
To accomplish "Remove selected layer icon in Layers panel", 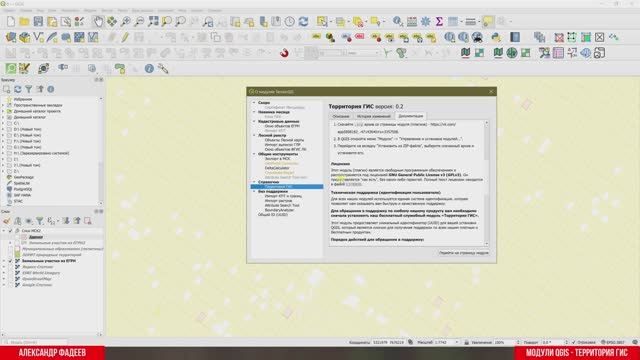I will 88,221.
